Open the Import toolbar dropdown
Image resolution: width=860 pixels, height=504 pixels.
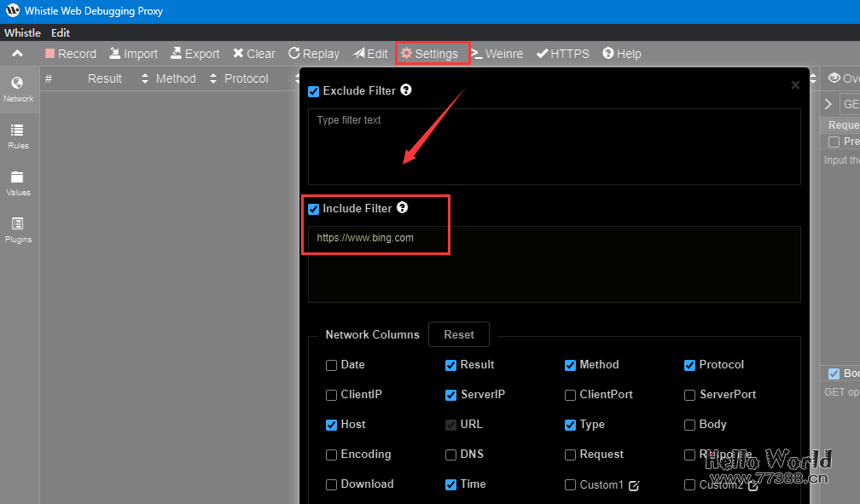(x=133, y=54)
